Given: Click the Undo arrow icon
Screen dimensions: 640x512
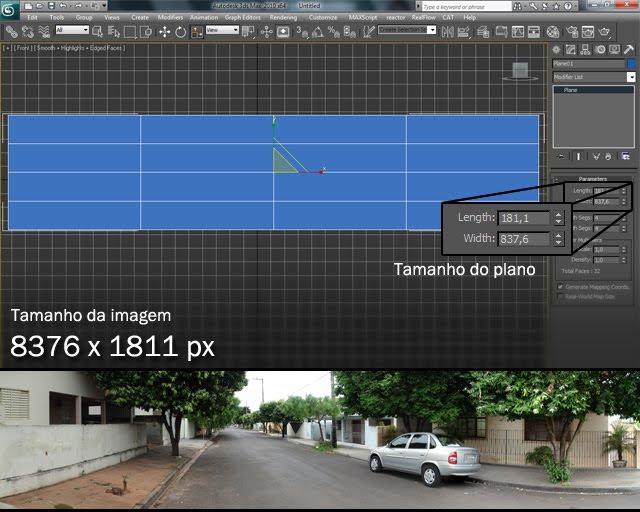Looking at the screenshot, I should [x=63, y=6].
